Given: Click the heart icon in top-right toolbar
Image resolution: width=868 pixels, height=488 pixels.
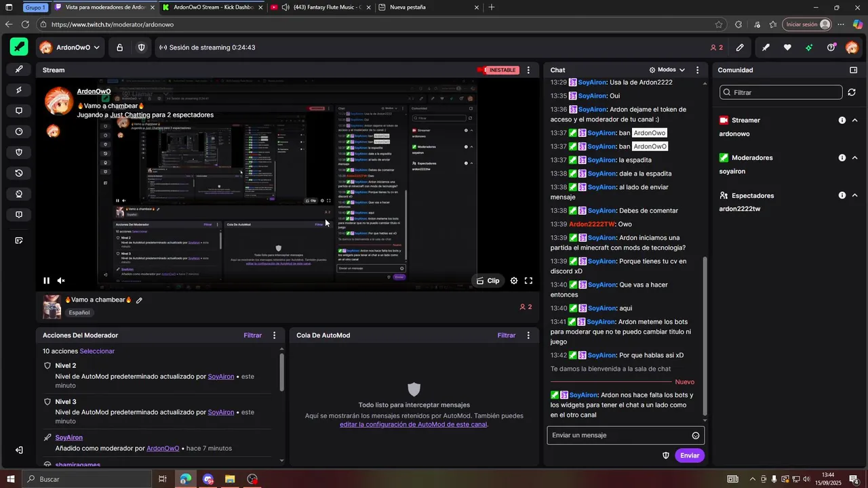Looking at the screenshot, I should [787, 47].
